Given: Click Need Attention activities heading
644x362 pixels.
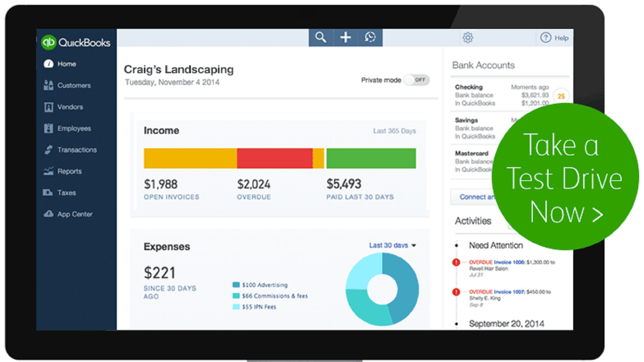Looking at the screenshot, I should (496, 245).
